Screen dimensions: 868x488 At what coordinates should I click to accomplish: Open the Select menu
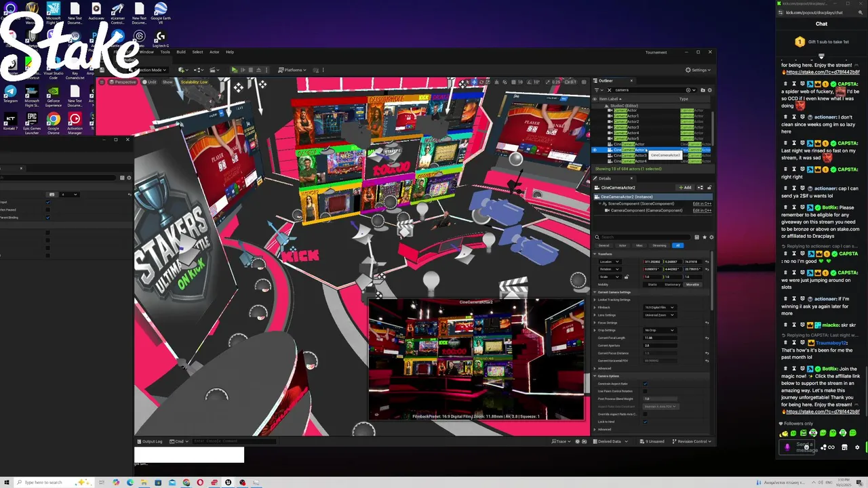(197, 52)
